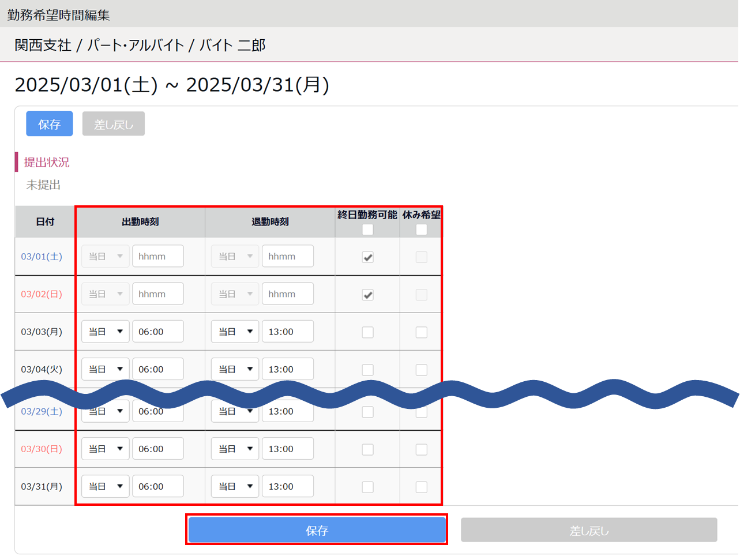Image resolution: width=740 pixels, height=560 pixels.
Task: Open 退勤 day dropdown for 03/04(火)
Action: click(x=235, y=369)
